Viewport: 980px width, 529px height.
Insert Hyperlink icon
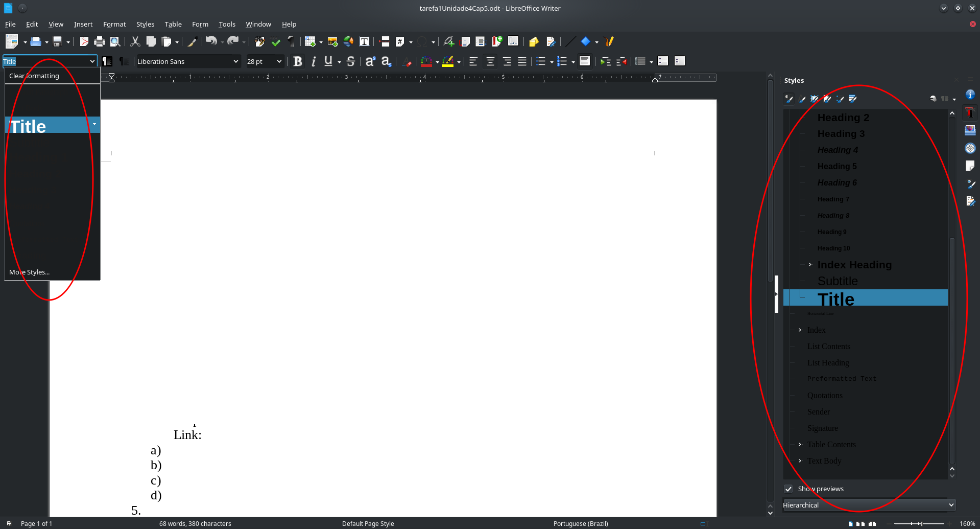pyautogui.click(x=449, y=41)
